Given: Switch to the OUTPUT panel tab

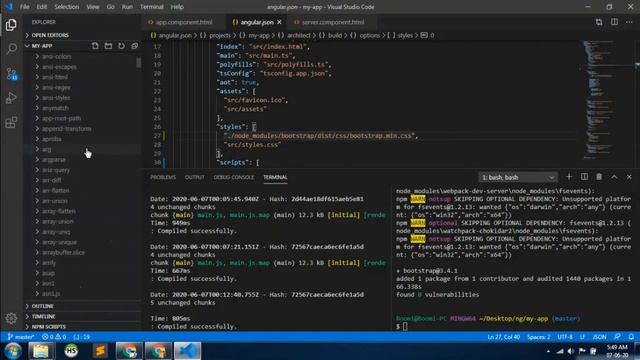Looking at the screenshot, I should tap(194, 177).
